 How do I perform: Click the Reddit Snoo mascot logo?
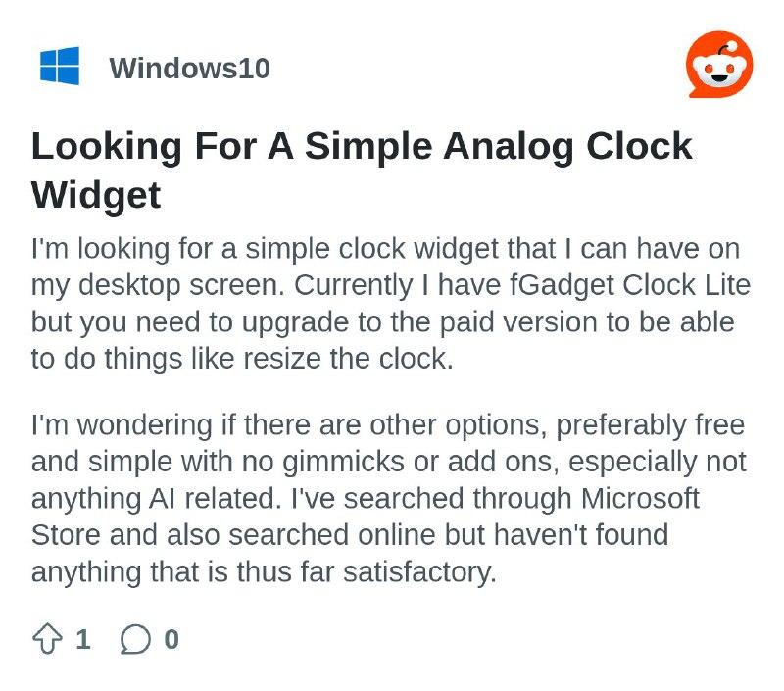[x=719, y=65]
